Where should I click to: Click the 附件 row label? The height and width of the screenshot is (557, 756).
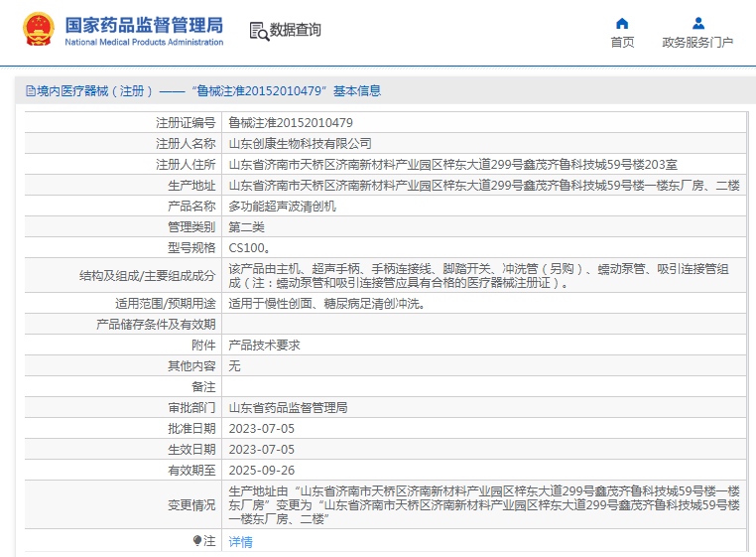pyautogui.click(x=203, y=346)
